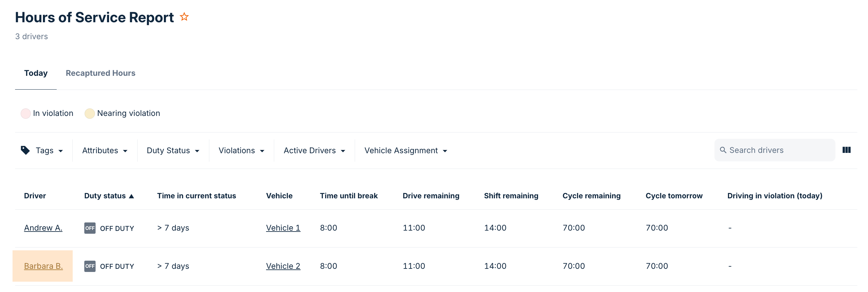Expand the Violations filter dropdown
The height and width of the screenshot is (292, 868).
point(241,151)
